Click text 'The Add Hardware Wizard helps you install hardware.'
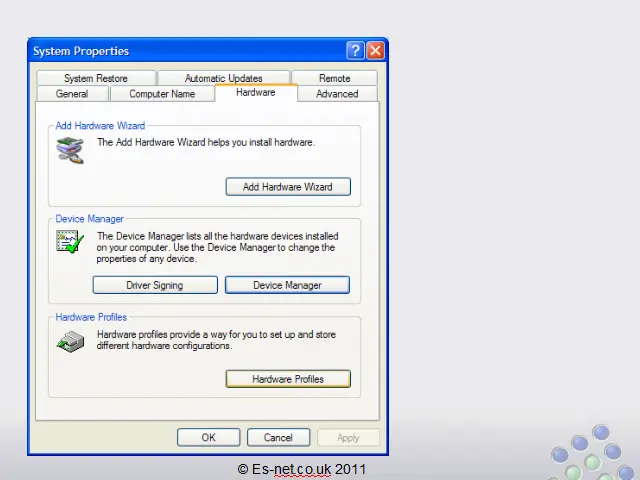The height and width of the screenshot is (480, 640). 206,142
